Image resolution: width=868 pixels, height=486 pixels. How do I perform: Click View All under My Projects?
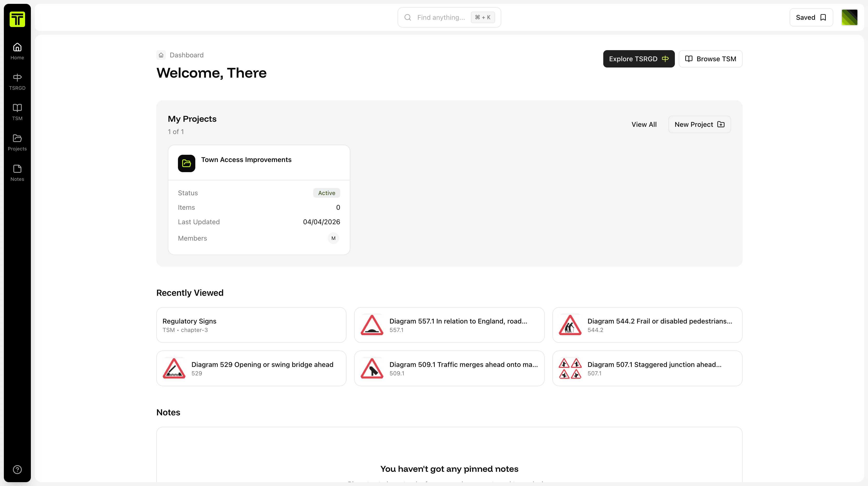644,124
